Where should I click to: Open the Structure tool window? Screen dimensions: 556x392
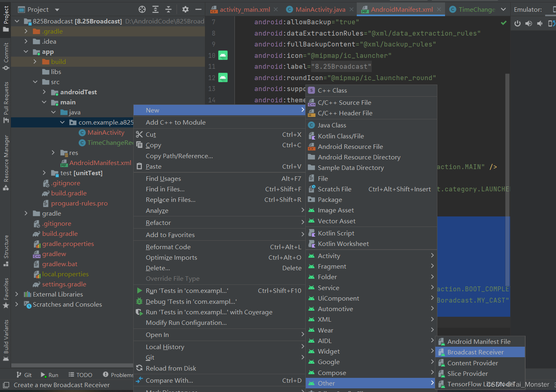6,251
